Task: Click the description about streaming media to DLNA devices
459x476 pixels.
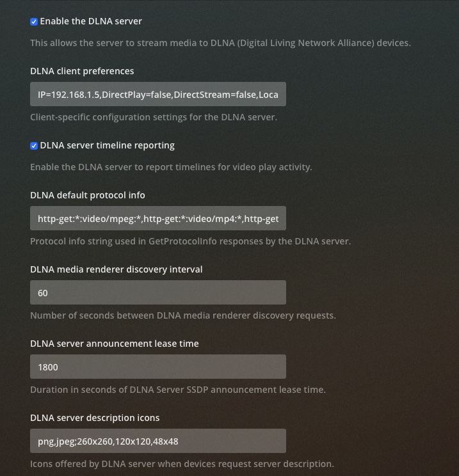Action: click(x=220, y=44)
